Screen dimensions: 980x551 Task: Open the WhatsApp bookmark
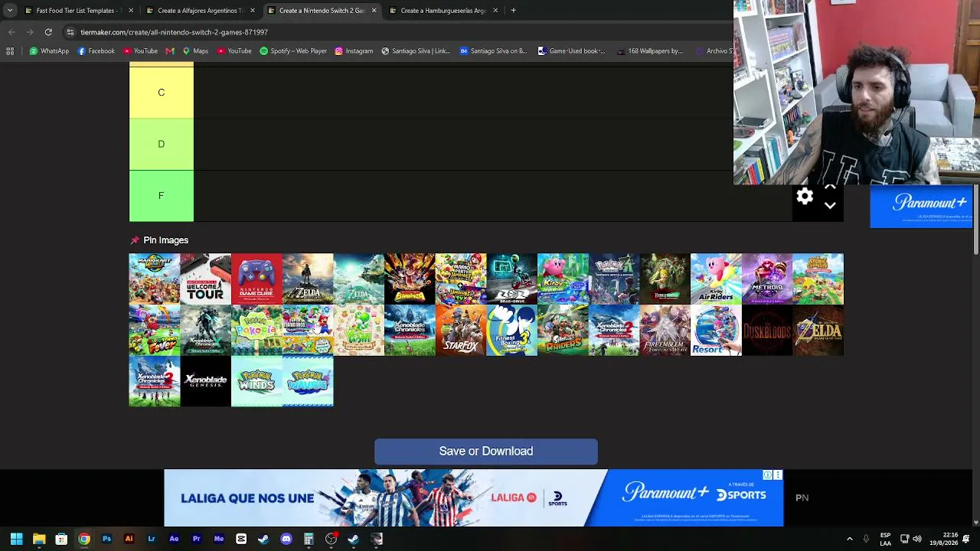[x=49, y=51]
